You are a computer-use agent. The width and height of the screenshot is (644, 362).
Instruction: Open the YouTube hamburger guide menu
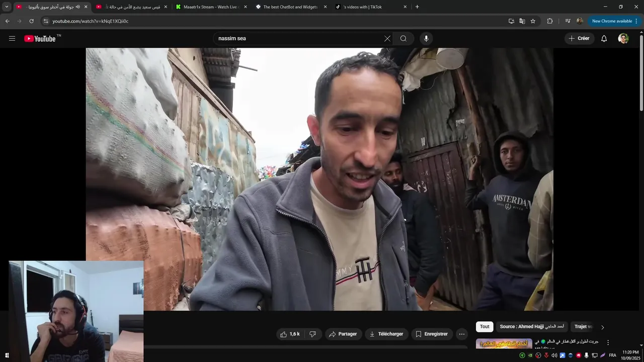[12, 39]
